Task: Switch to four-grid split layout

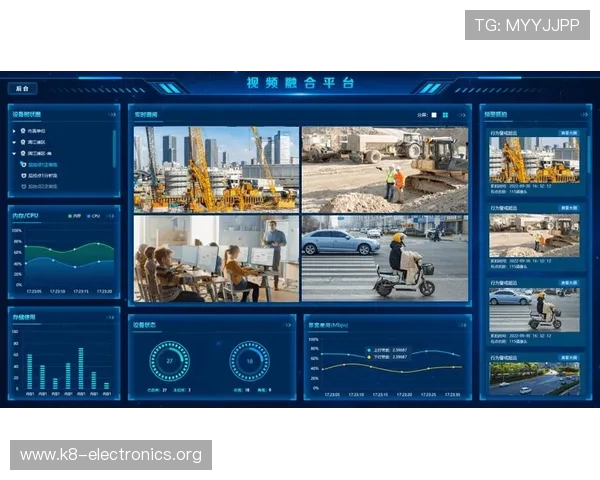Action: 445,115
